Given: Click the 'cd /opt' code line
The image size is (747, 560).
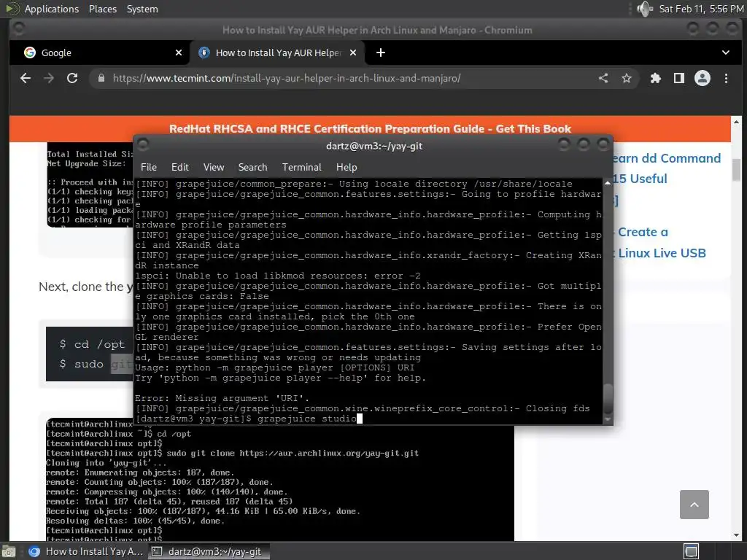Looking at the screenshot, I should pos(92,344).
